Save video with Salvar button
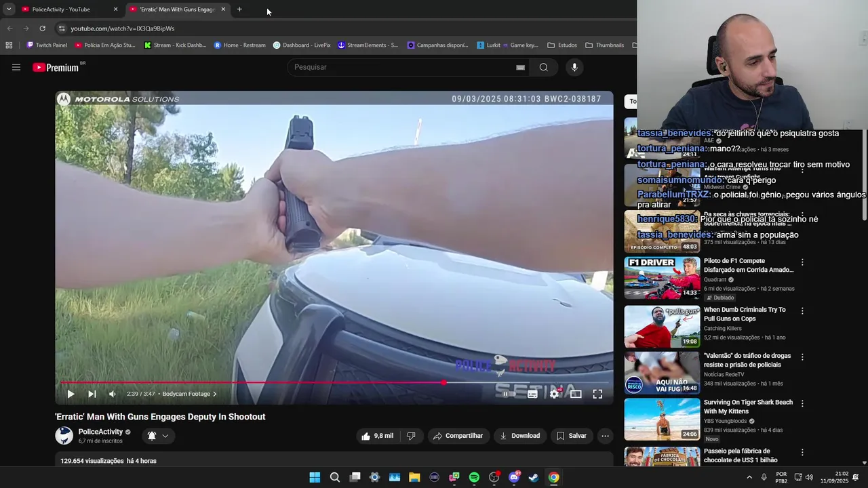Viewport: 868px width, 488px height. (571, 436)
